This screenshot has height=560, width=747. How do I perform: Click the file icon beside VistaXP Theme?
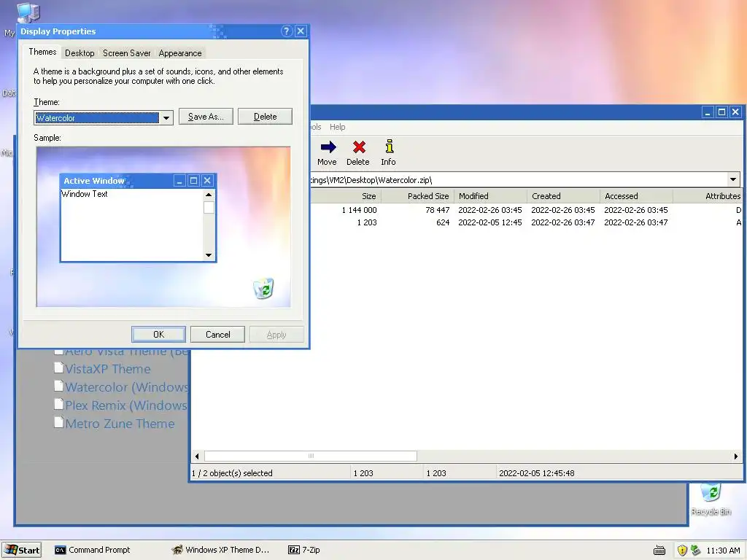click(58, 368)
